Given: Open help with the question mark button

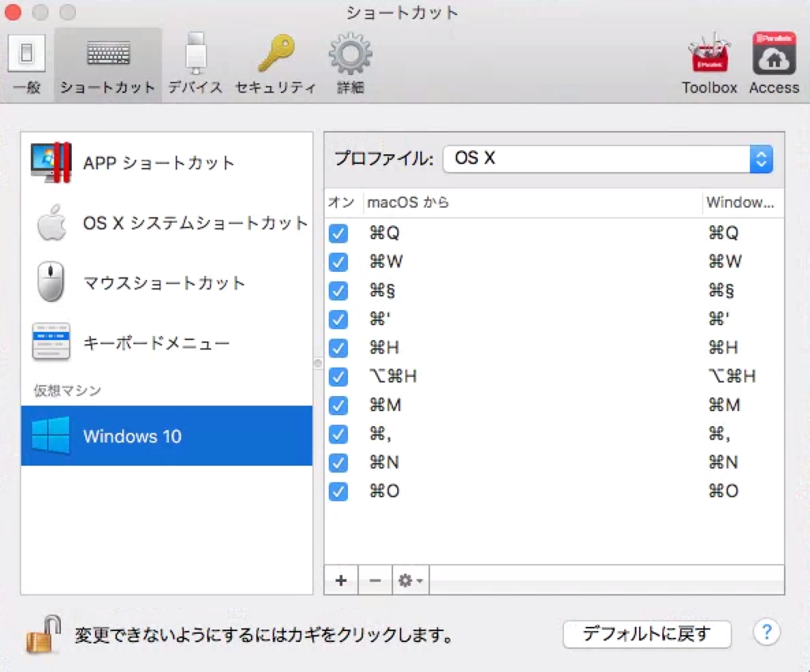Looking at the screenshot, I should pos(766,632).
